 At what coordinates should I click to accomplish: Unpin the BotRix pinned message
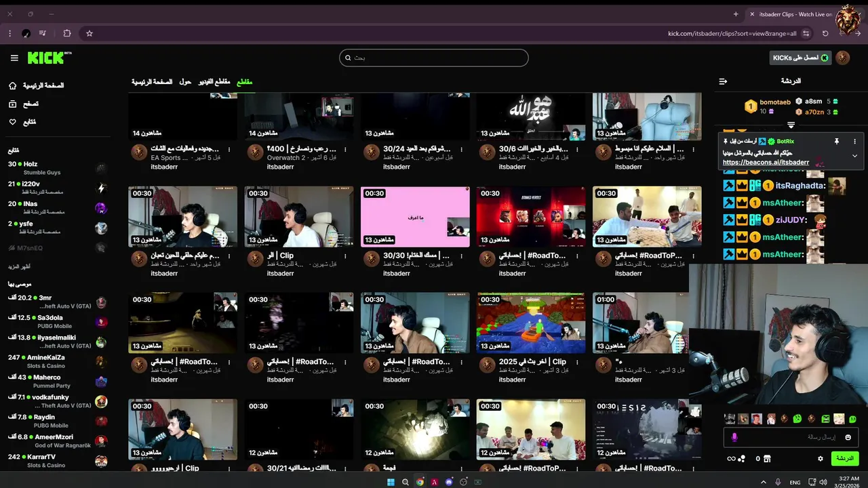837,141
